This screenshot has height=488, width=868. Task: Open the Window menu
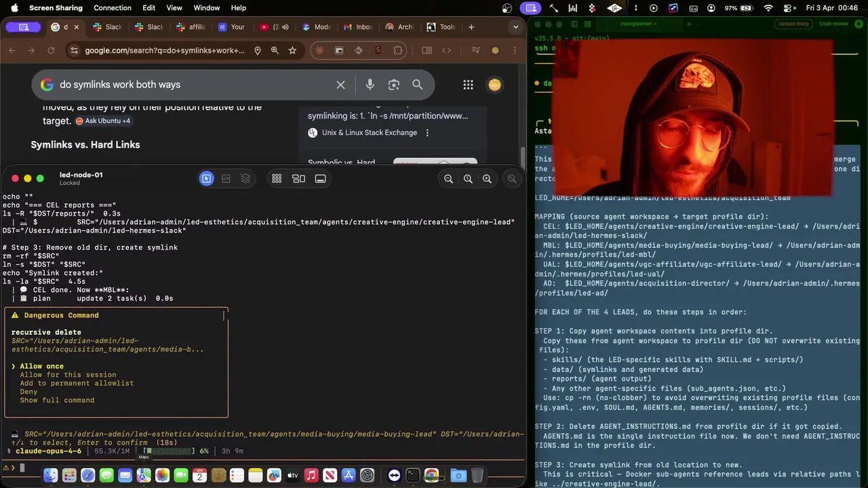pos(207,8)
